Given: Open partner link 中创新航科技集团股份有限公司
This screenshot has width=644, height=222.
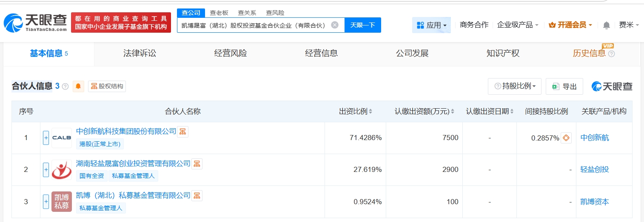Looking at the screenshot, I should point(126,132).
